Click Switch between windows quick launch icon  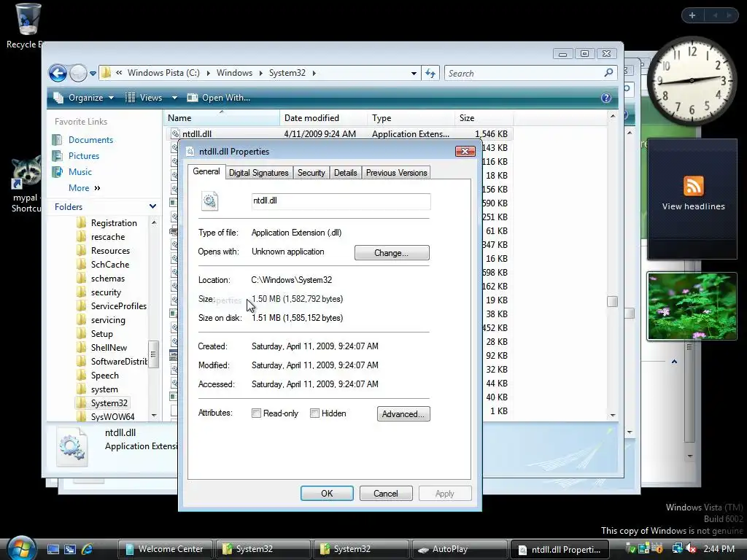[x=70, y=549]
